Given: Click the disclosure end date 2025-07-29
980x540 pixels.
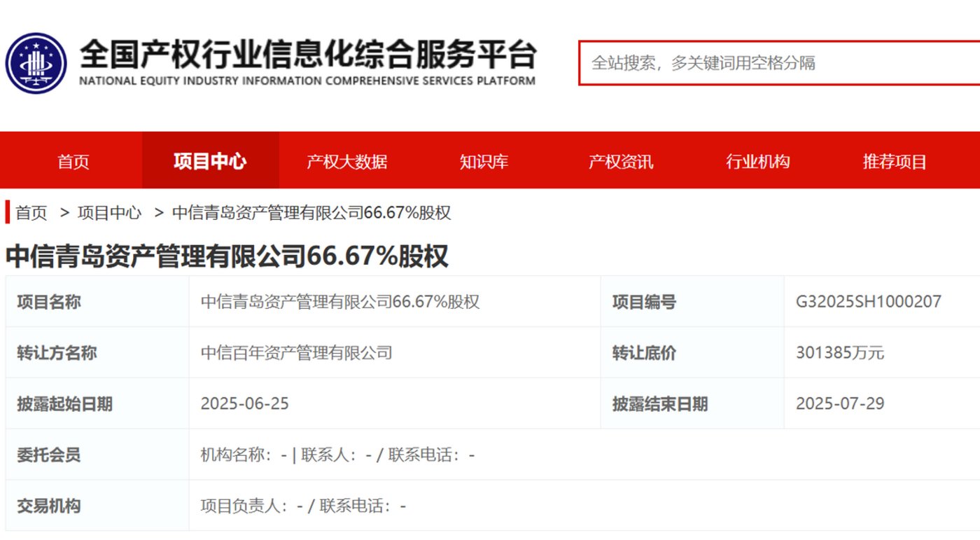Looking at the screenshot, I should pyautogui.click(x=839, y=404).
